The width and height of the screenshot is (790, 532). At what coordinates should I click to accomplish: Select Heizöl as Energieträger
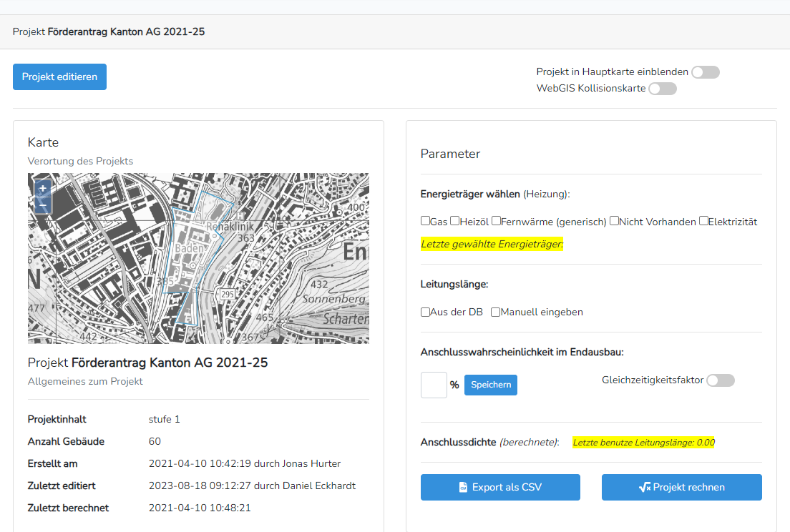click(x=454, y=221)
